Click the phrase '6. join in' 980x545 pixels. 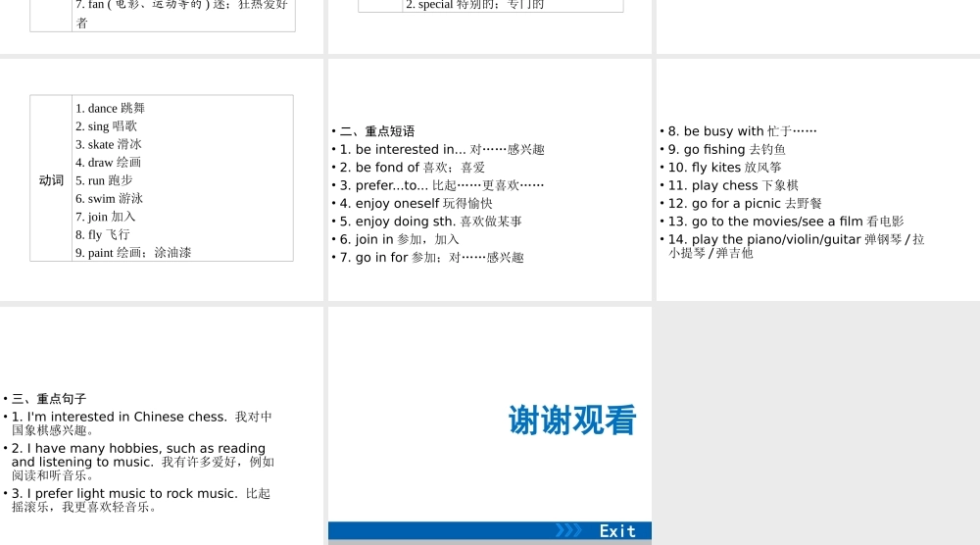pos(367,239)
